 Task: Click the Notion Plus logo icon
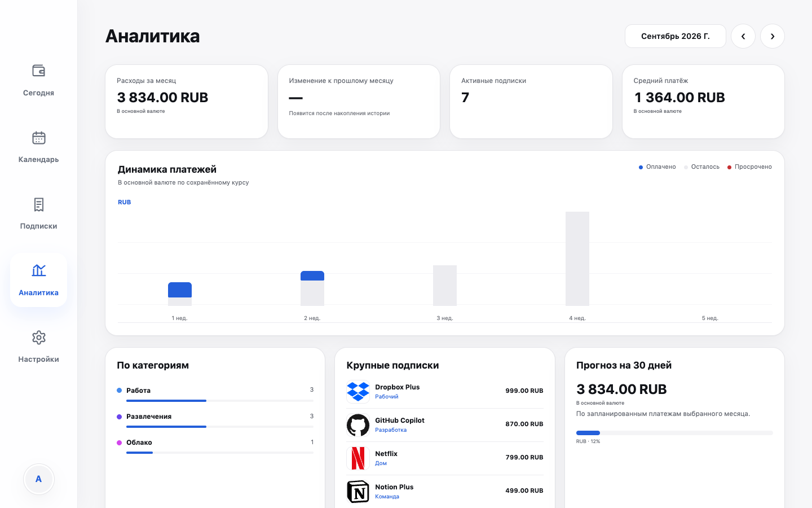point(358,491)
